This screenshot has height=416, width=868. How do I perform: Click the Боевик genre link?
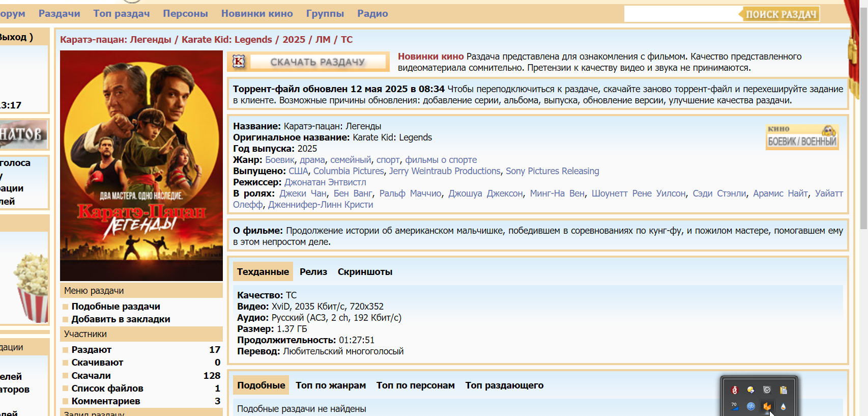[280, 160]
